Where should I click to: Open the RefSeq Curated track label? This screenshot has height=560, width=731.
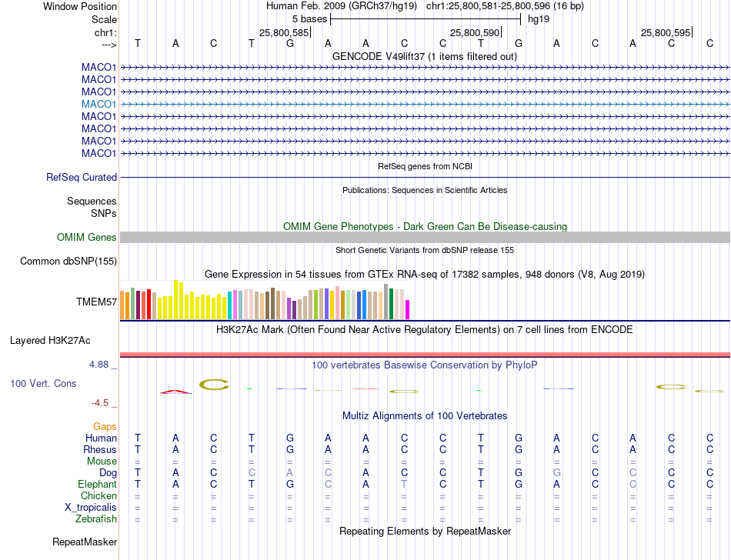point(81,178)
